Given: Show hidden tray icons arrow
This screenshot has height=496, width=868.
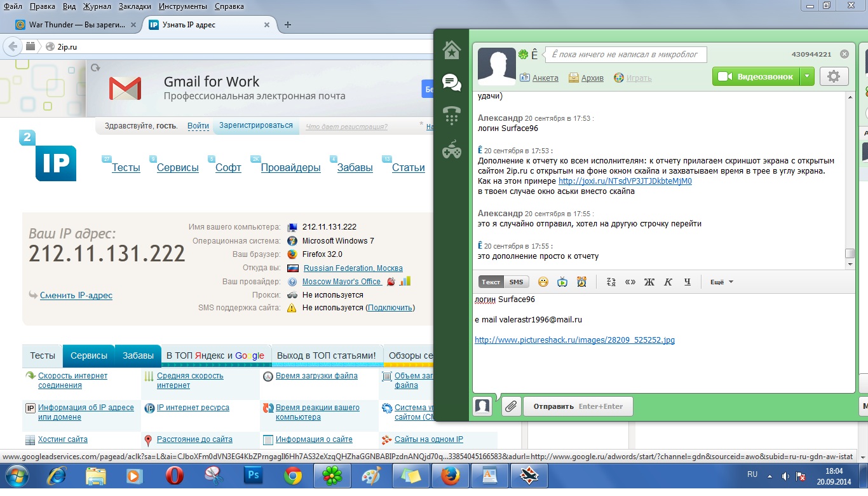Looking at the screenshot, I should click(770, 476).
